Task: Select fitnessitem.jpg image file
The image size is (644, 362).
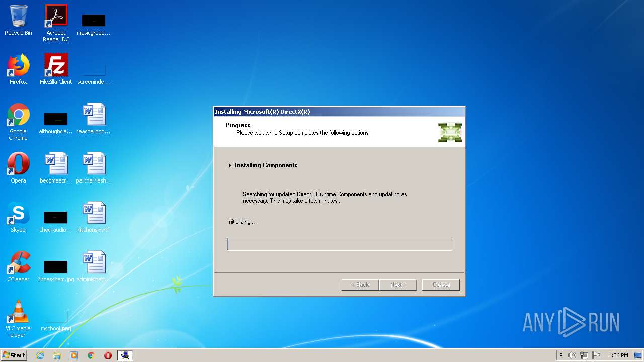Action: [x=56, y=270]
